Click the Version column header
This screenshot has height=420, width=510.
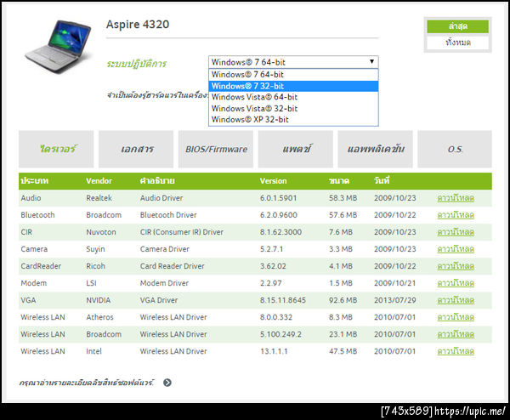273,181
